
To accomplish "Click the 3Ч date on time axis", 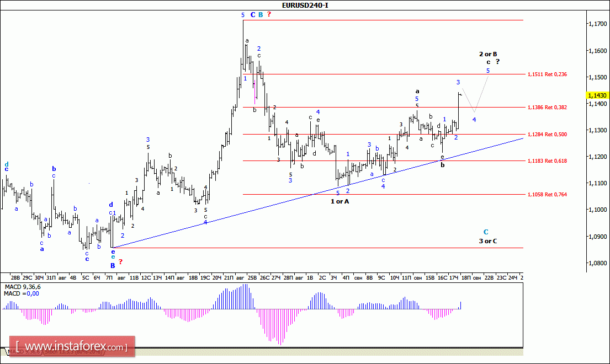I will point(333,278).
